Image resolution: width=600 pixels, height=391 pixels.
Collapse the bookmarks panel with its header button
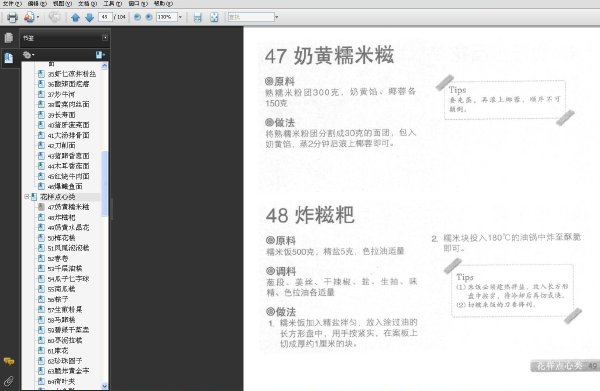[x=105, y=37]
